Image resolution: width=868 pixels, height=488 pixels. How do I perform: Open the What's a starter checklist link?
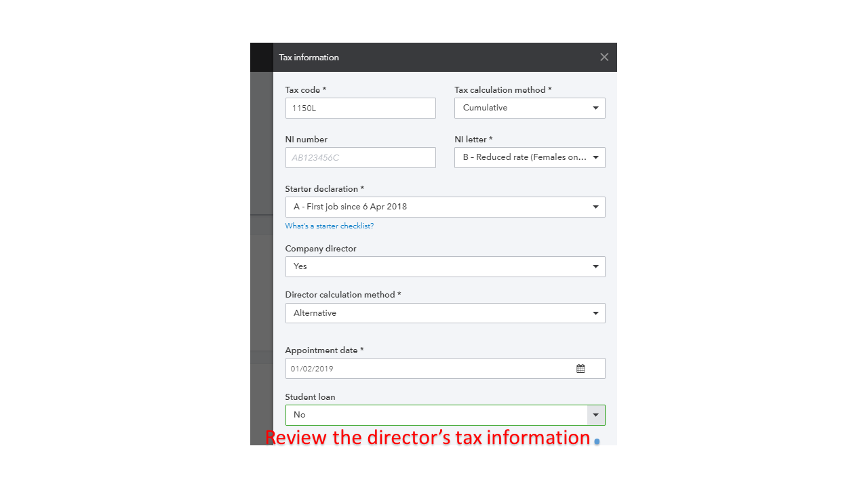[329, 226]
